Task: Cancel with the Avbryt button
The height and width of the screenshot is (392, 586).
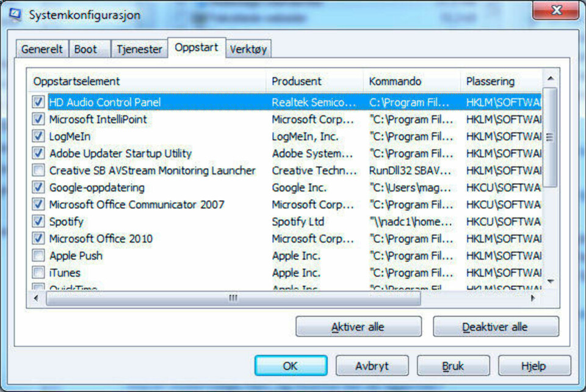Action: coord(372,366)
